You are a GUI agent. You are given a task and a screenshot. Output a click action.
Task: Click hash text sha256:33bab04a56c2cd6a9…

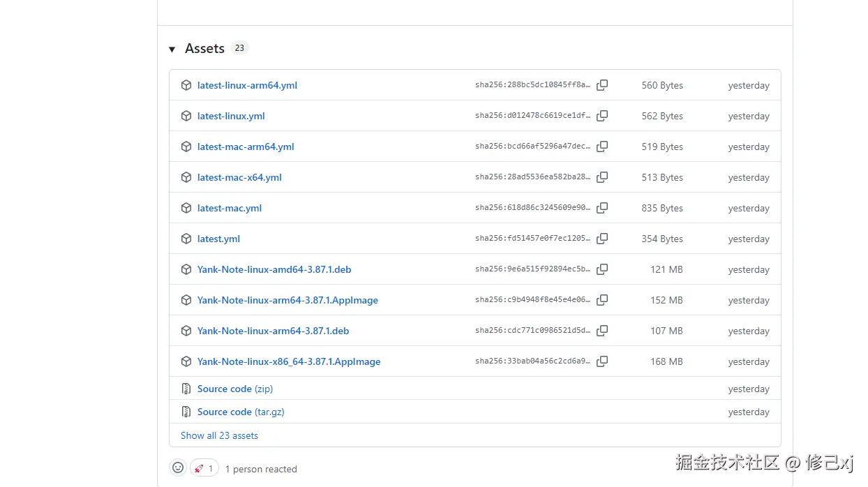(x=533, y=361)
